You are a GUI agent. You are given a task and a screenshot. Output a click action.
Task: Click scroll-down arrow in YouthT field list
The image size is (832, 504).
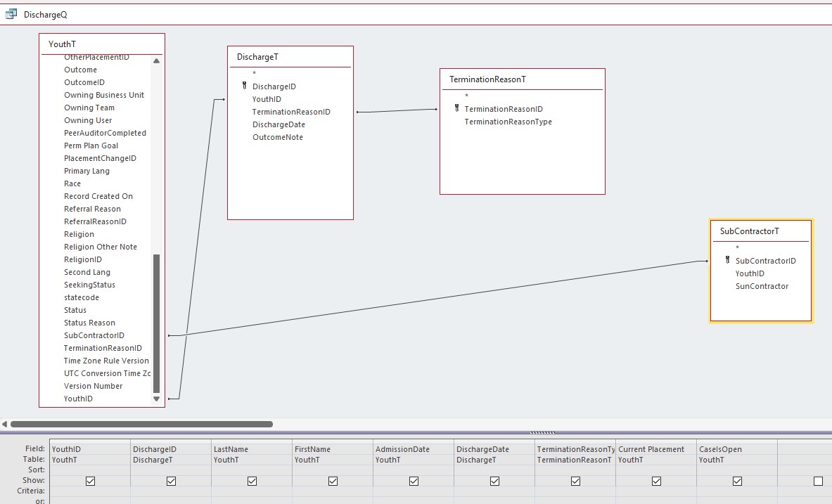[x=156, y=399]
